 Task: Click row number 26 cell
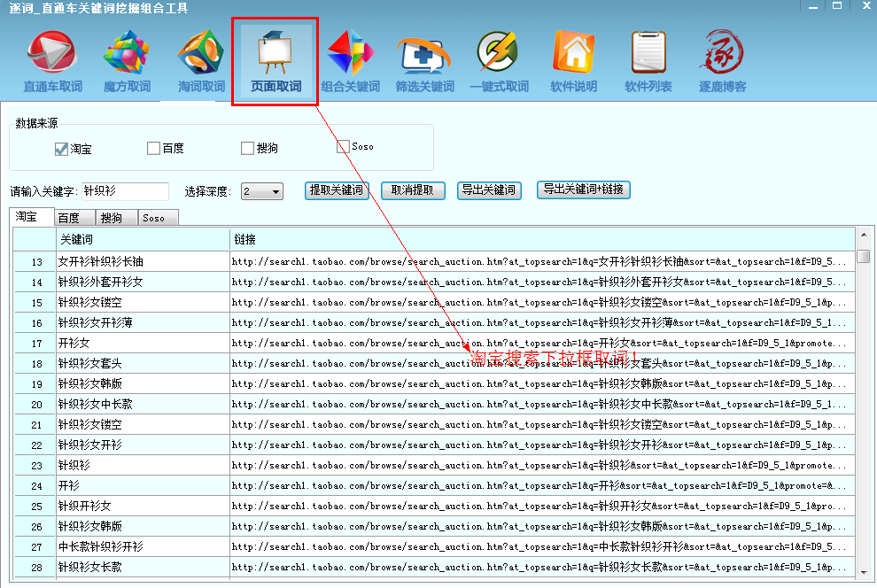pos(35,527)
